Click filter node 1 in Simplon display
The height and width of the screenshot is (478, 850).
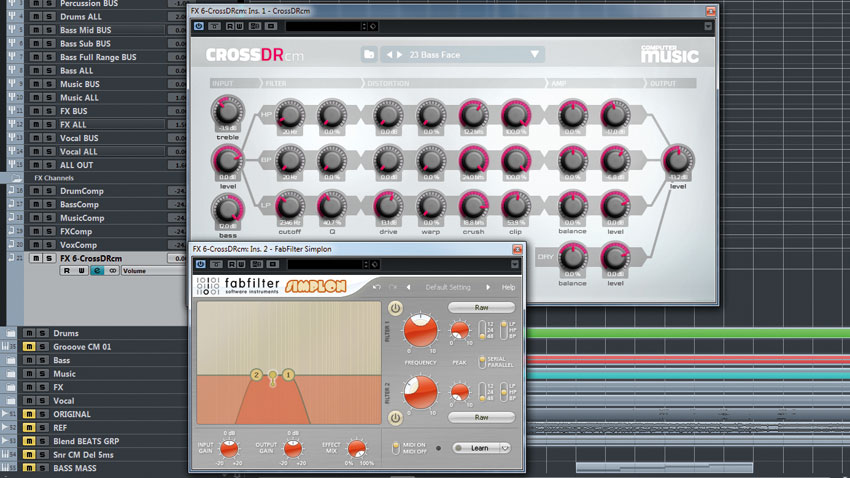288,374
